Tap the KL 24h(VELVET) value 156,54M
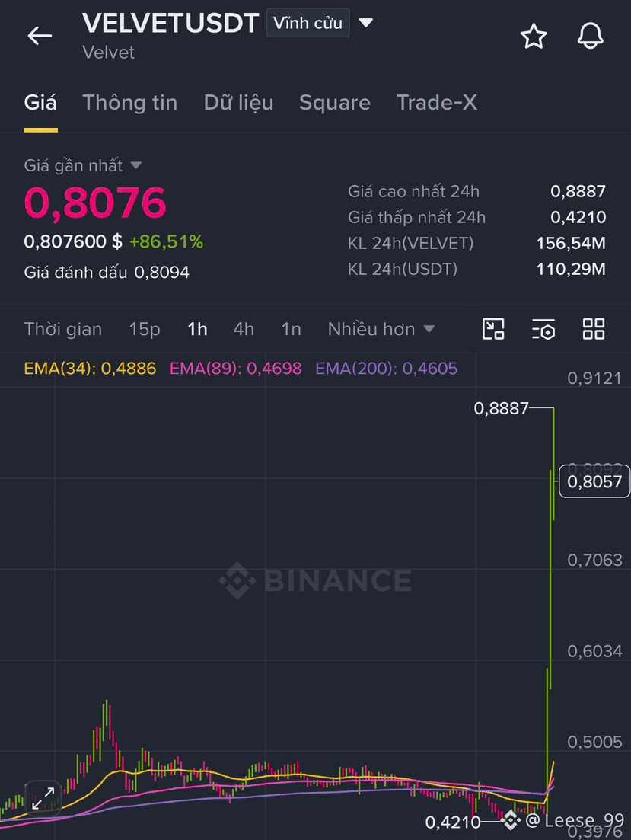 coord(571,243)
